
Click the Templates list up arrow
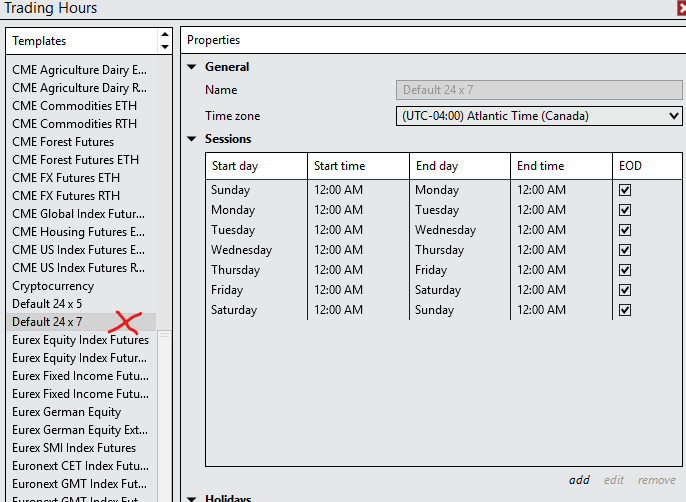(x=165, y=36)
